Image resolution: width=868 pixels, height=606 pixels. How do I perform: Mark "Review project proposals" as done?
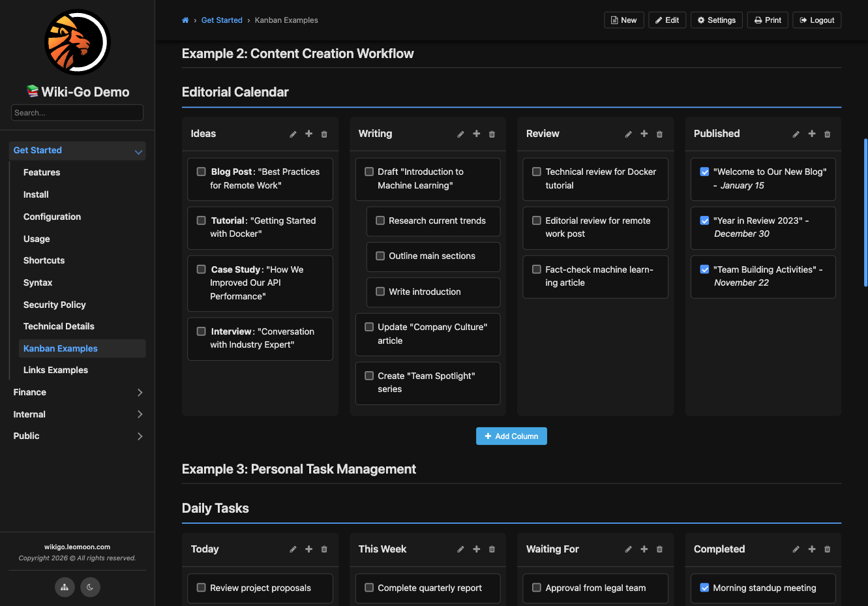click(x=202, y=588)
